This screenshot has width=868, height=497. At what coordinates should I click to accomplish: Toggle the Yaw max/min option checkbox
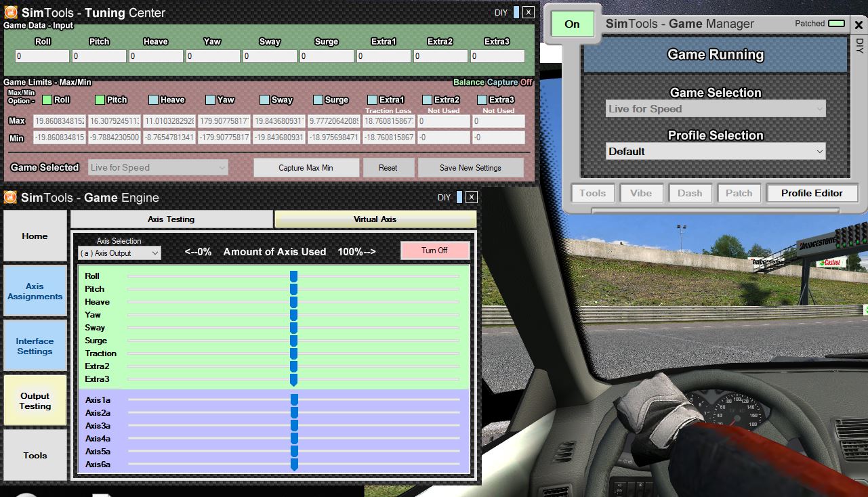(211, 100)
